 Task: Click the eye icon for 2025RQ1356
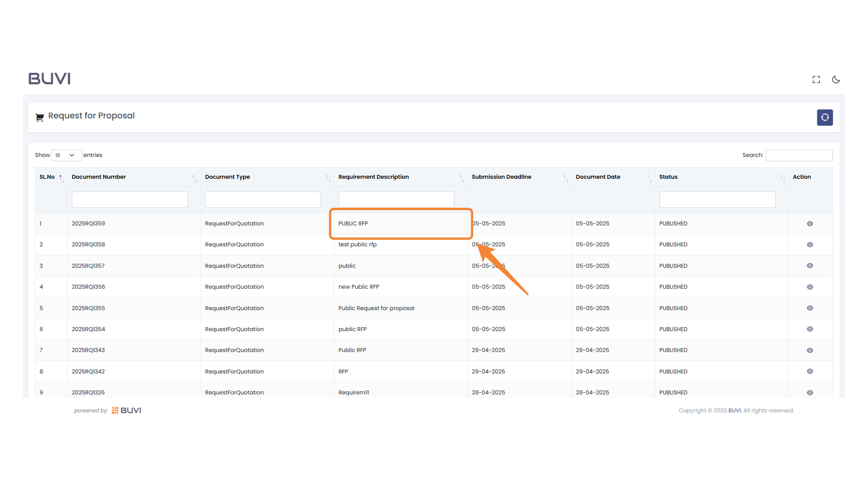tap(810, 287)
